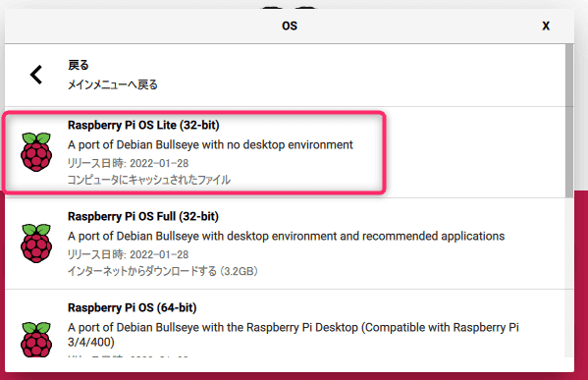Select the raspberry icon for OS Full

pos(36,244)
